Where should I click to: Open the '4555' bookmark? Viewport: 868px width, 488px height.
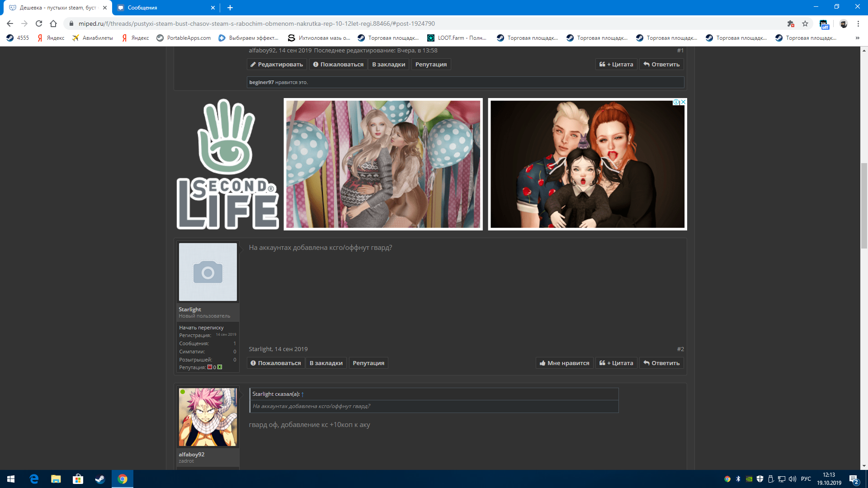pyautogui.click(x=18, y=38)
